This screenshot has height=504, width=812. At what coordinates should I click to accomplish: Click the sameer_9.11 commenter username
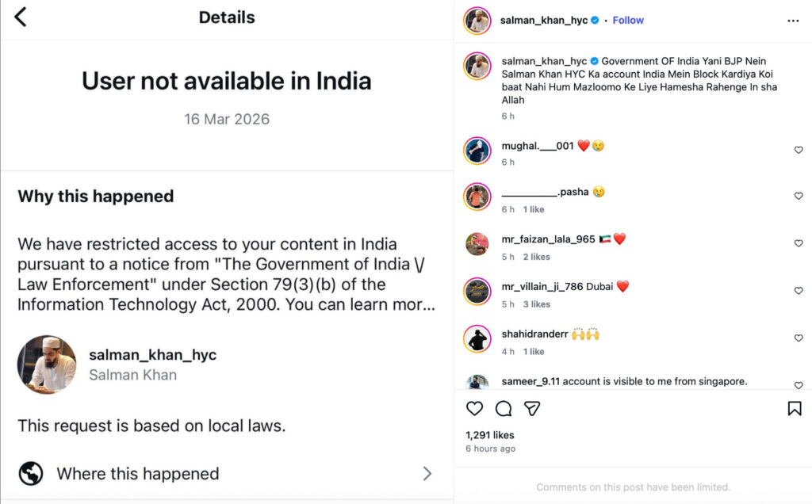pyautogui.click(x=530, y=382)
